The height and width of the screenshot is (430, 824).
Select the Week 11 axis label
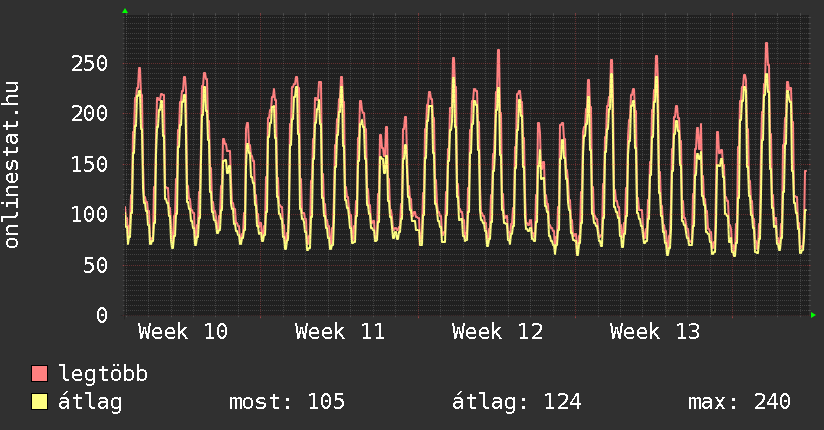tap(340, 331)
